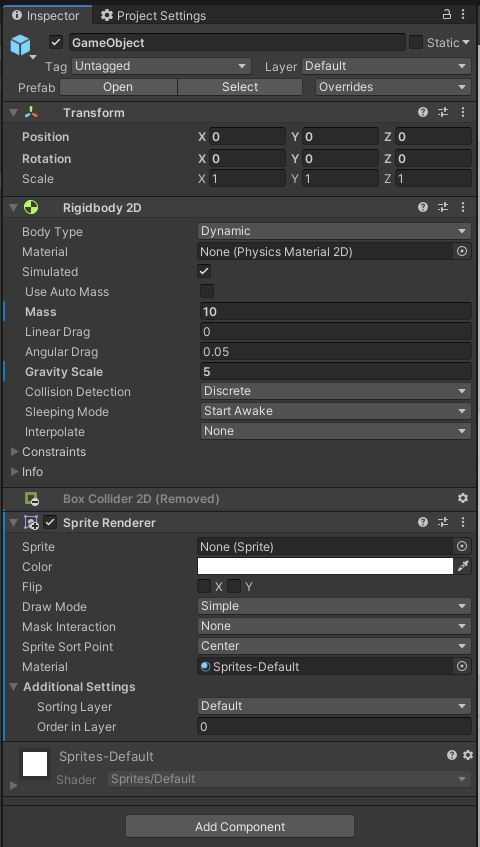This screenshot has width=480, height=847.
Task: Open Sprite Renderer more options menu
Action: (x=463, y=522)
